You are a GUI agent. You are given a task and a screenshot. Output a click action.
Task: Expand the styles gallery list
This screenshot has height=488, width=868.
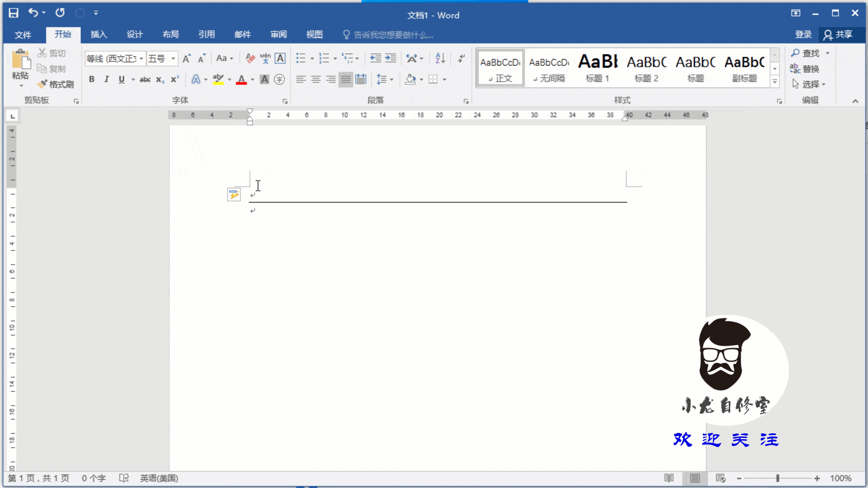pyautogui.click(x=775, y=82)
